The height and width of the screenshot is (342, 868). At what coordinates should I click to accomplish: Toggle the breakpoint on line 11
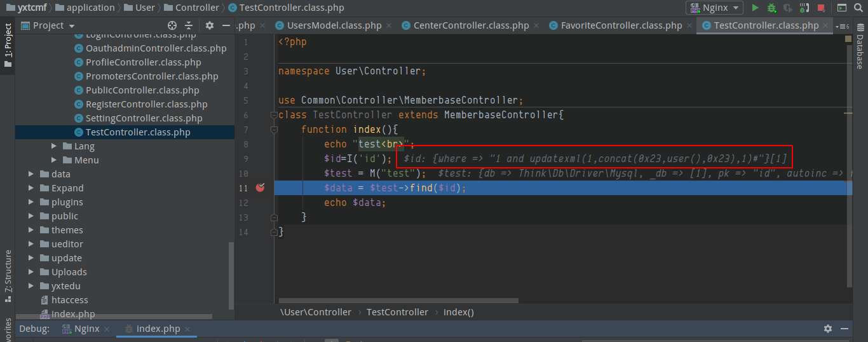coord(260,188)
